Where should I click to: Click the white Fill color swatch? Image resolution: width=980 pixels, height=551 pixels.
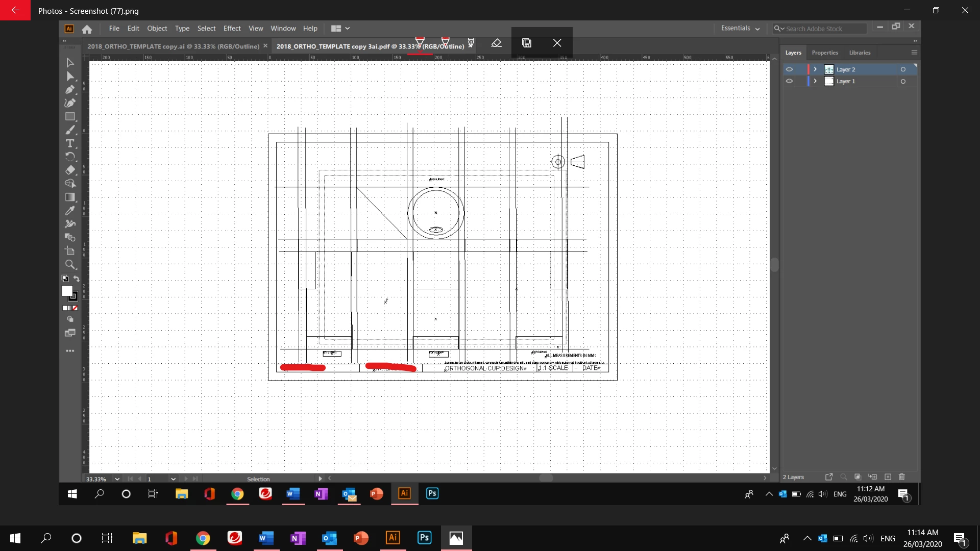click(x=66, y=290)
